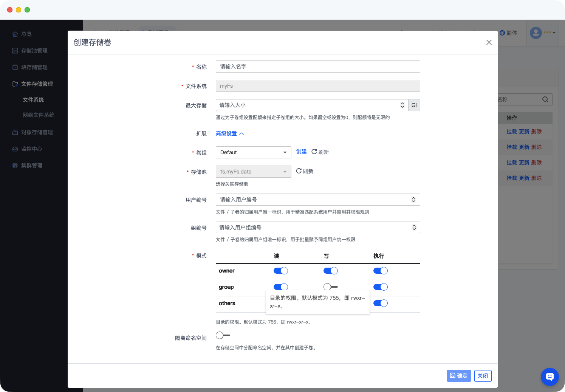
Task: Toggle others execute permission switch
Action: (381, 303)
